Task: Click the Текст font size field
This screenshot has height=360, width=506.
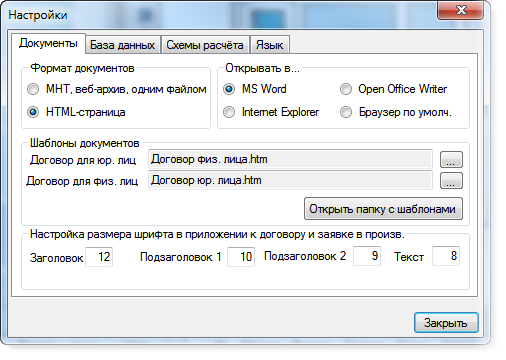Action: [x=446, y=256]
